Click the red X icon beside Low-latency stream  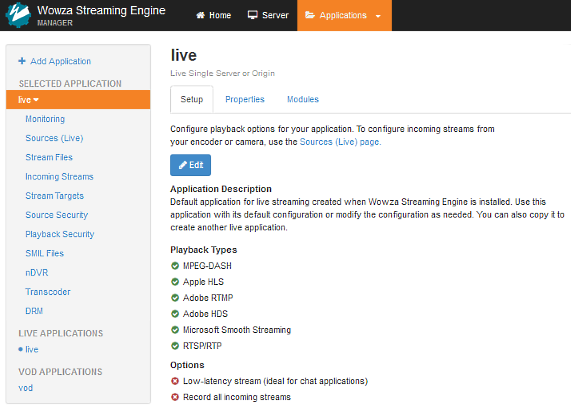(175, 381)
